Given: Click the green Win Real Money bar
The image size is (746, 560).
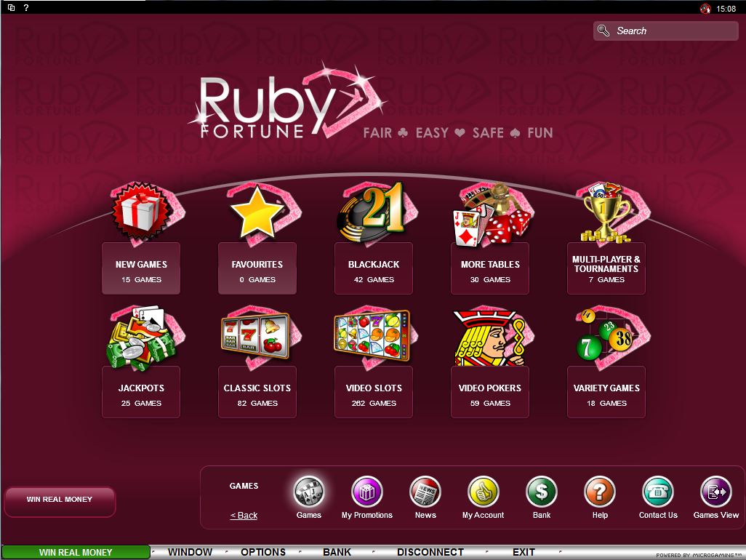Looking at the screenshot, I should pyautogui.click(x=76, y=552).
